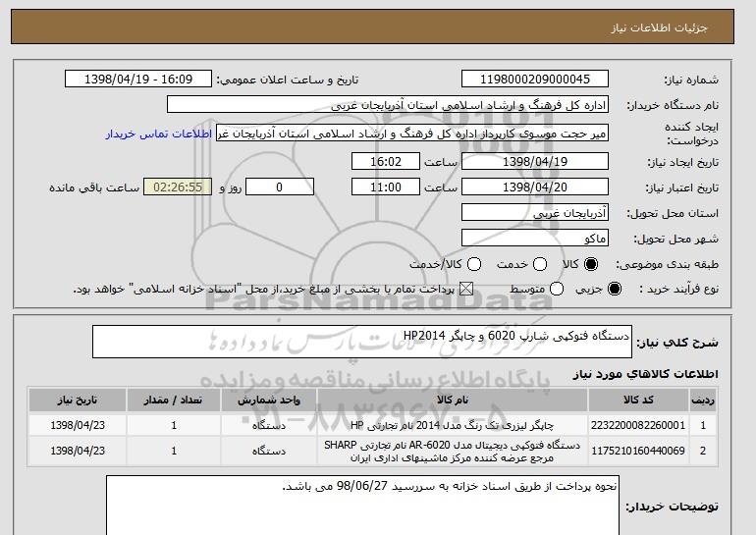Click the تاریخ نیاز column header
The width and height of the screenshot is (756, 535).
point(78,401)
